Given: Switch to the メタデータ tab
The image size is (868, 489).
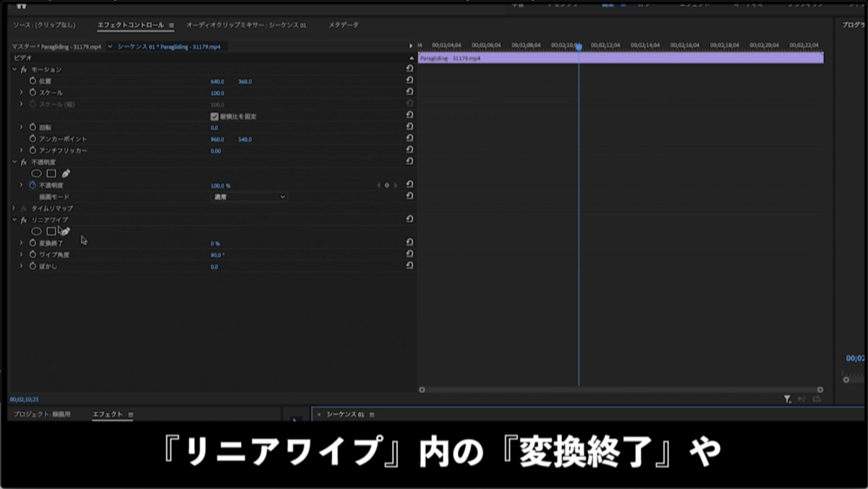Looking at the screenshot, I should point(342,24).
